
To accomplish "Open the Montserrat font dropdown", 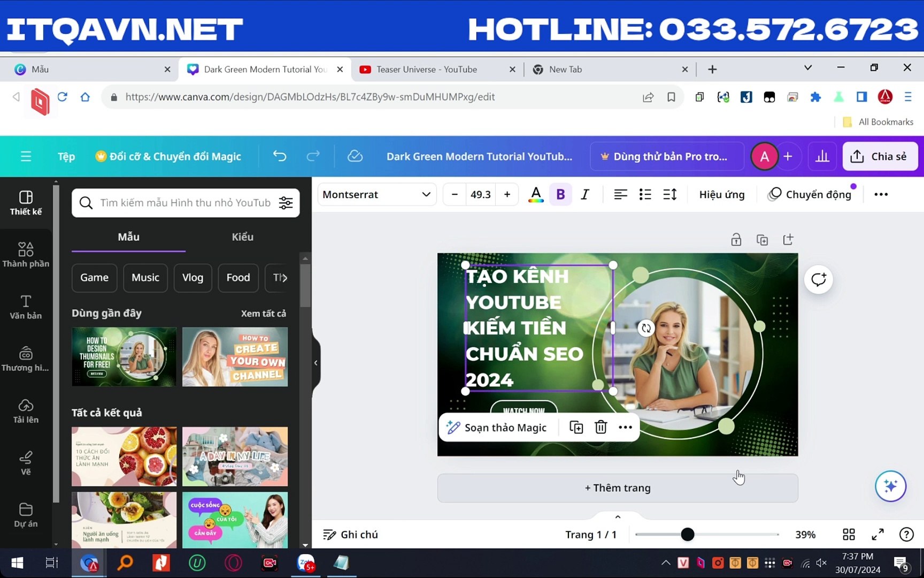I will pyautogui.click(x=376, y=194).
